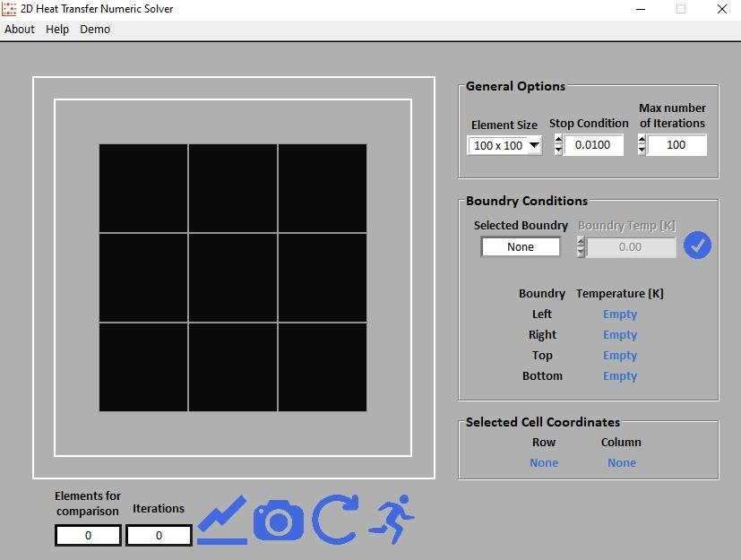Click the Stop Condition value field
741x560 pixels.
coord(593,145)
